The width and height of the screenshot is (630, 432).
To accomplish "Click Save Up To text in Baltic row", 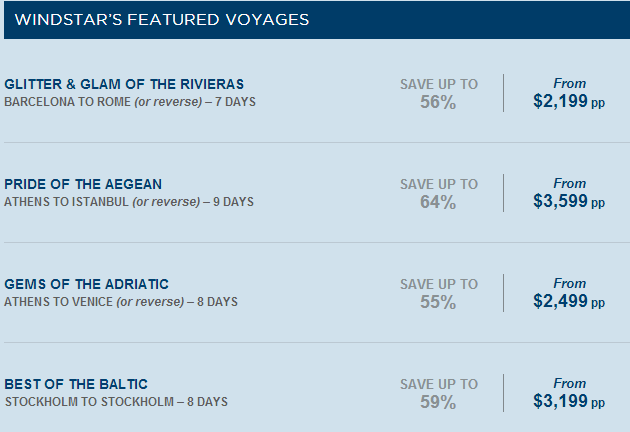I will tap(439, 384).
